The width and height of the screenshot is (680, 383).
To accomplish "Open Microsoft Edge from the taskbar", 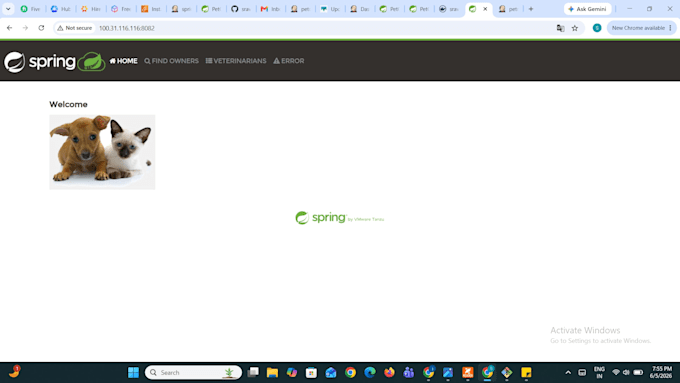I will (370, 373).
